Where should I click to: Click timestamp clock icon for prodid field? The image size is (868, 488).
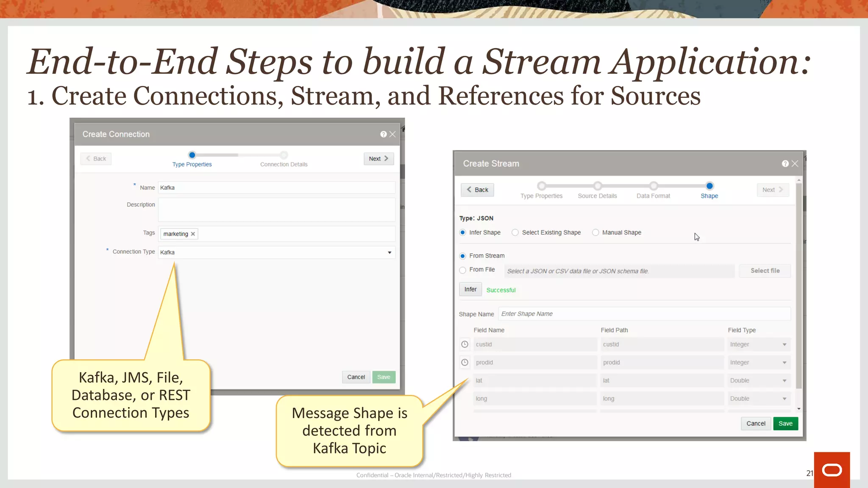[465, 362]
